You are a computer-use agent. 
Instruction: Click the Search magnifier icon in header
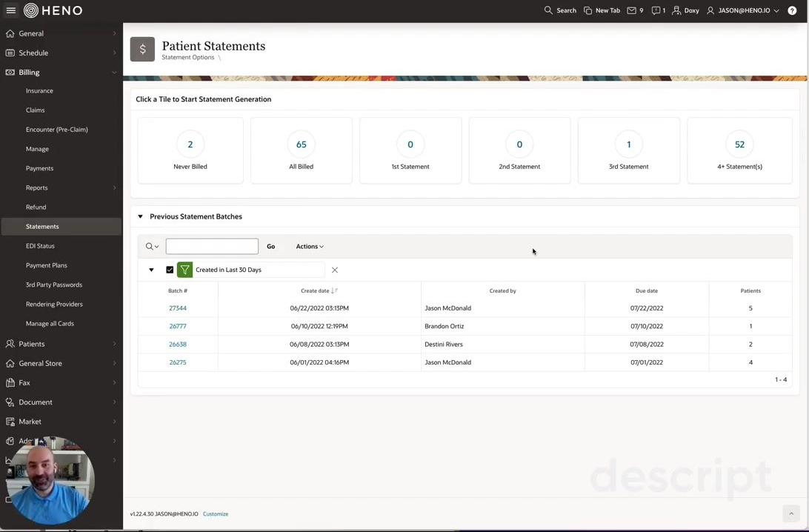tap(548, 10)
